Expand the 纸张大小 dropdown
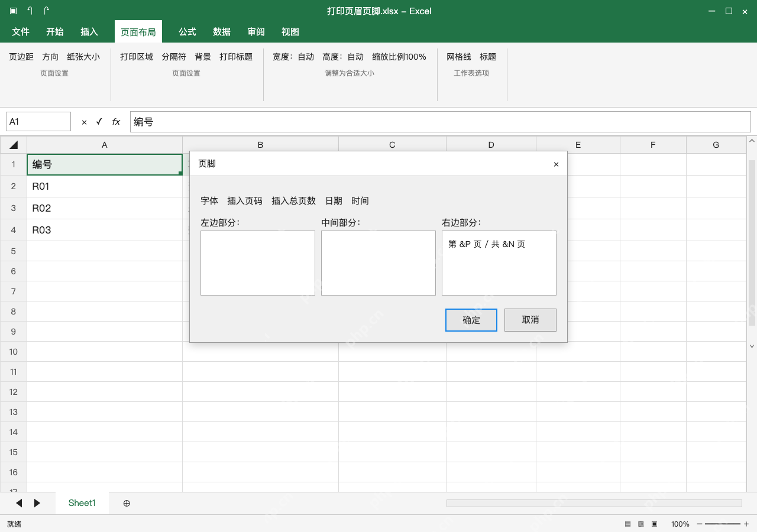The width and height of the screenshot is (757, 532). (x=83, y=57)
